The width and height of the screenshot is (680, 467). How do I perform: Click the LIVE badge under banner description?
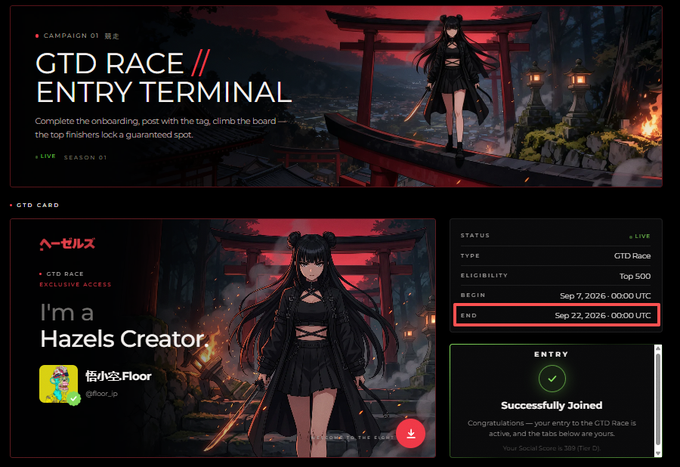46,156
